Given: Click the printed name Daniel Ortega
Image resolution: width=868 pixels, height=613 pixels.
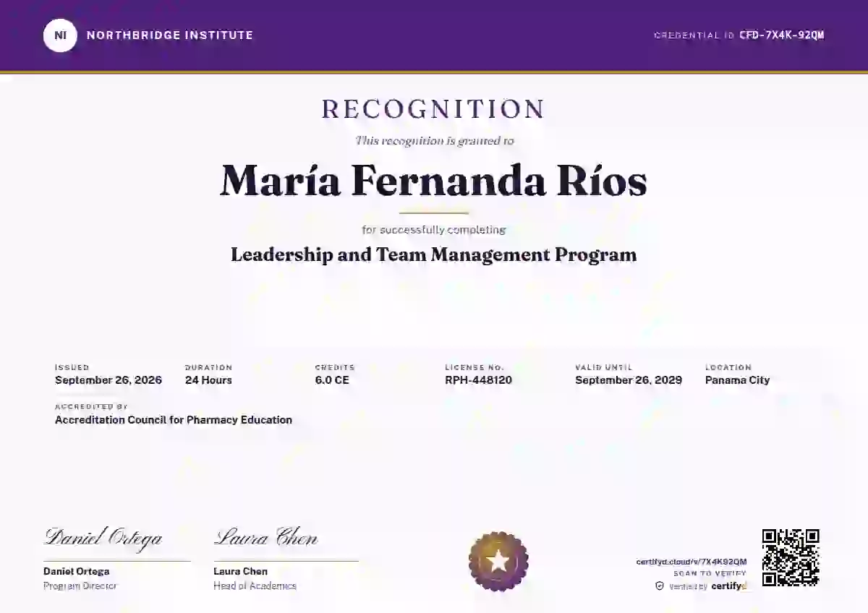Looking at the screenshot, I should pyautogui.click(x=77, y=572).
